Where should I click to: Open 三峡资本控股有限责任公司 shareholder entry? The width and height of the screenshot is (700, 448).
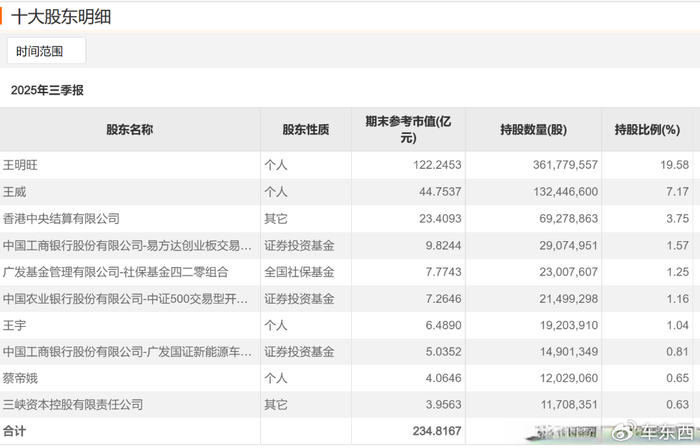point(73,405)
